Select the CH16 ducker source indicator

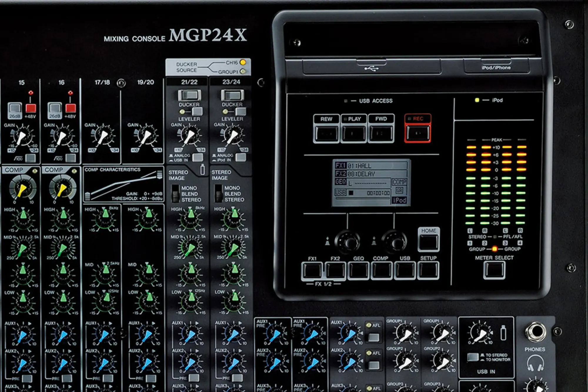(x=243, y=62)
